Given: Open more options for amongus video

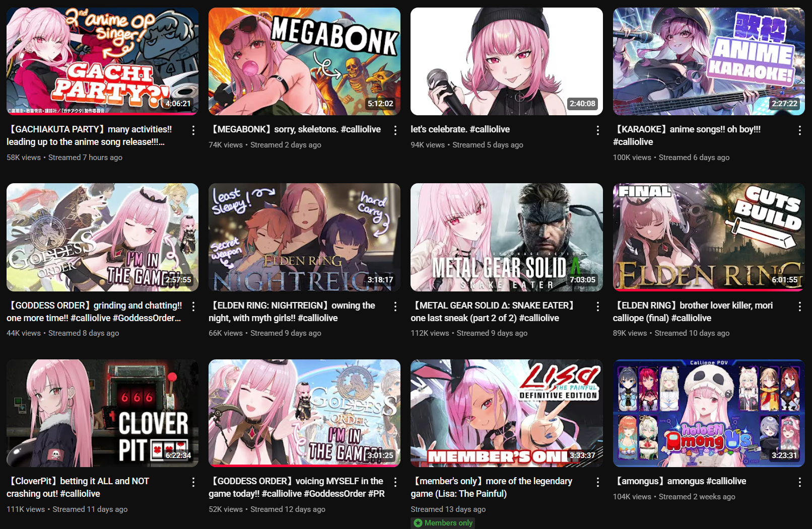Looking at the screenshot, I should pyautogui.click(x=800, y=482).
